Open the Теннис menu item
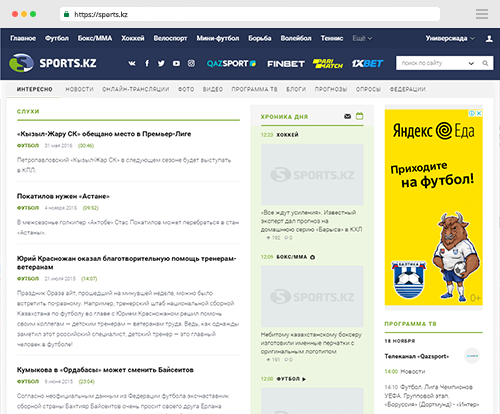The height and width of the screenshot is (414, 500). tap(332, 38)
